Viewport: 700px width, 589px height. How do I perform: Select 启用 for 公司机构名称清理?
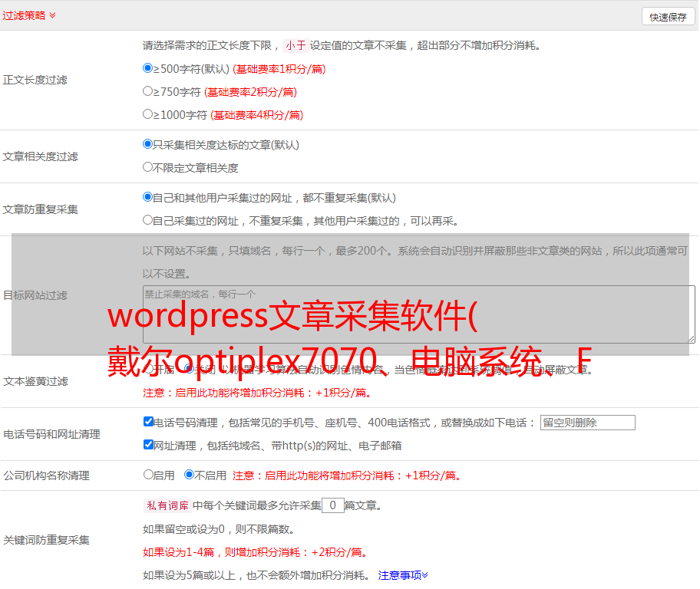(148, 475)
